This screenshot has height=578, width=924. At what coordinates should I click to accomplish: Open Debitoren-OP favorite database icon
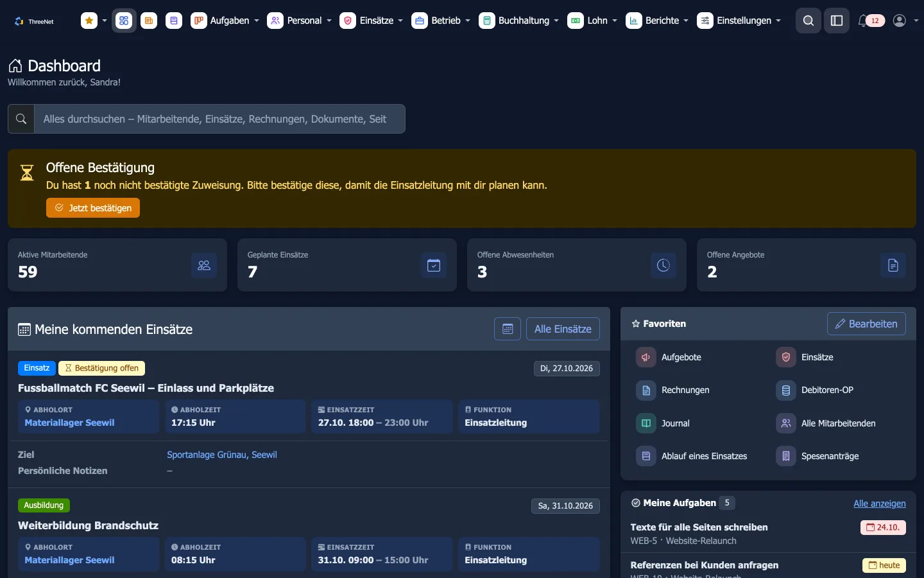(786, 390)
